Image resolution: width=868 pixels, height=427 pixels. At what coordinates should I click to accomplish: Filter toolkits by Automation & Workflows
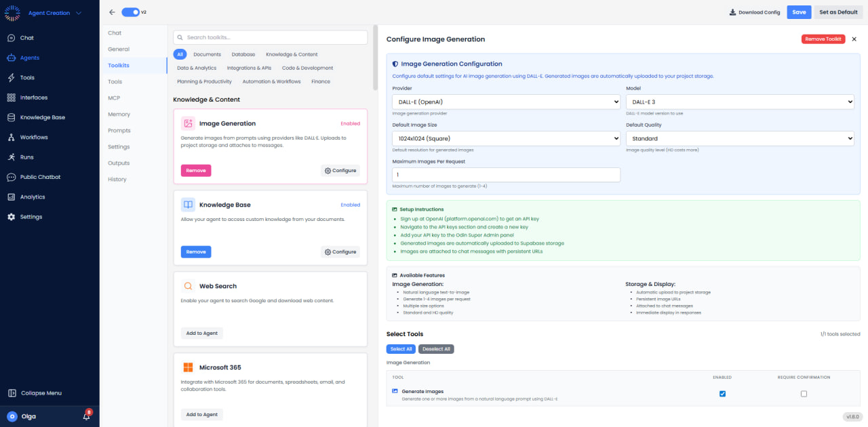(271, 81)
